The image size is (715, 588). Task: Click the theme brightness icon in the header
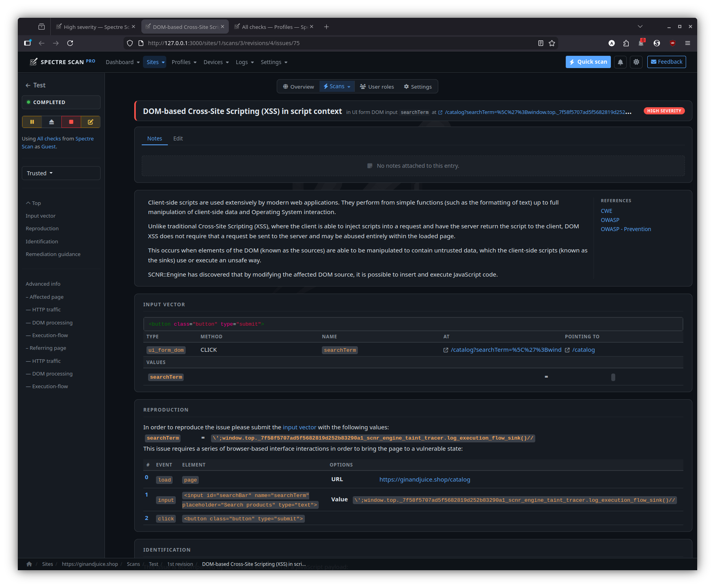click(636, 62)
